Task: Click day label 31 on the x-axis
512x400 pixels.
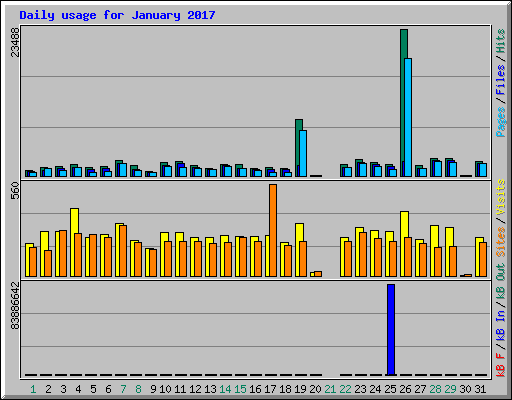Action: click(480, 389)
